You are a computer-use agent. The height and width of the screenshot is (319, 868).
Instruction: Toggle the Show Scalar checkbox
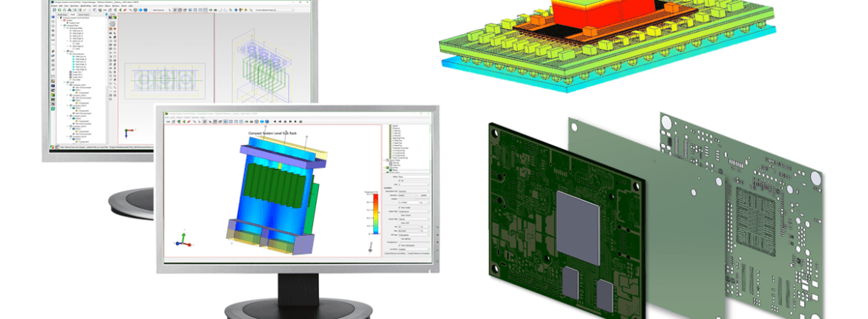[x=400, y=209]
